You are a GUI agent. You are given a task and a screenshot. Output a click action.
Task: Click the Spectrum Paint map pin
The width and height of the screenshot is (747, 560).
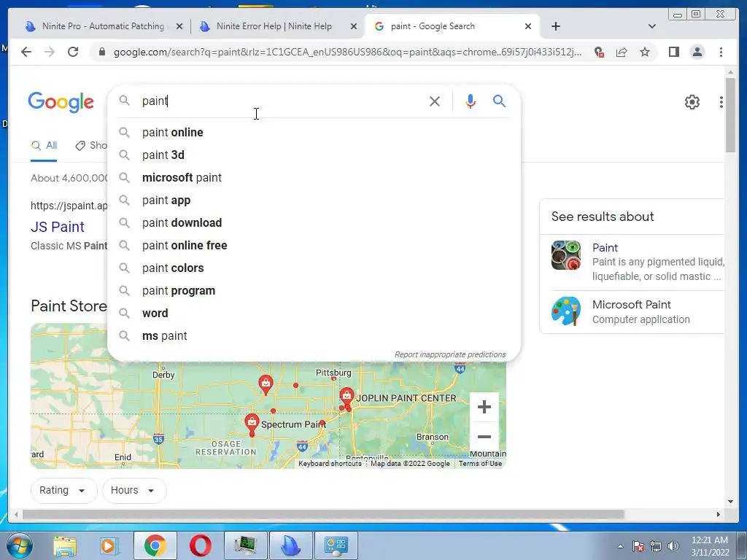click(252, 423)
